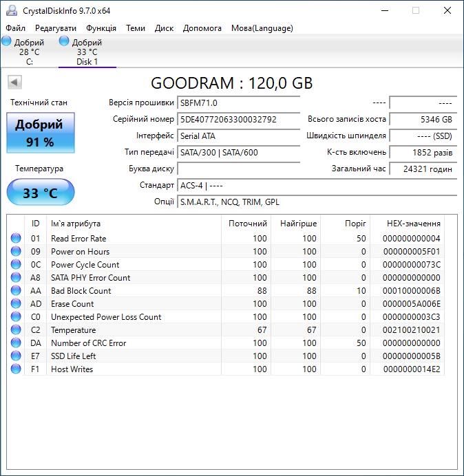Click the status orb of Unexpected Power Loss Count
Image resolution: width=464 pixels, height=476 pixels.
(x=16, y=316)
